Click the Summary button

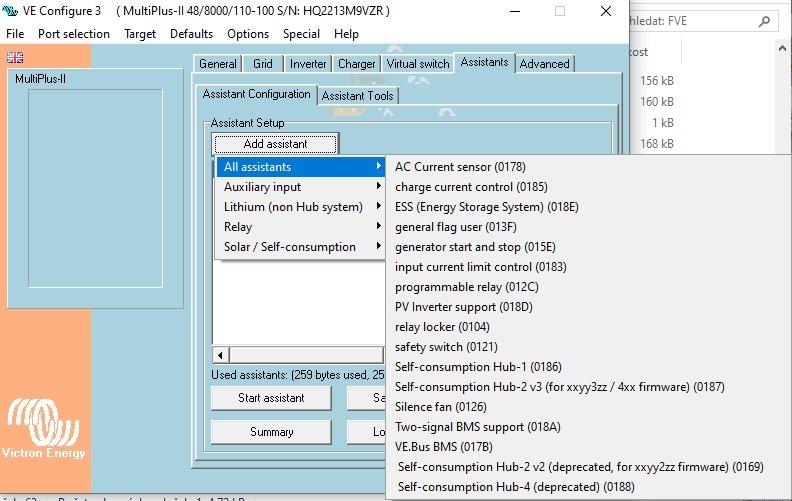(271, 432)
